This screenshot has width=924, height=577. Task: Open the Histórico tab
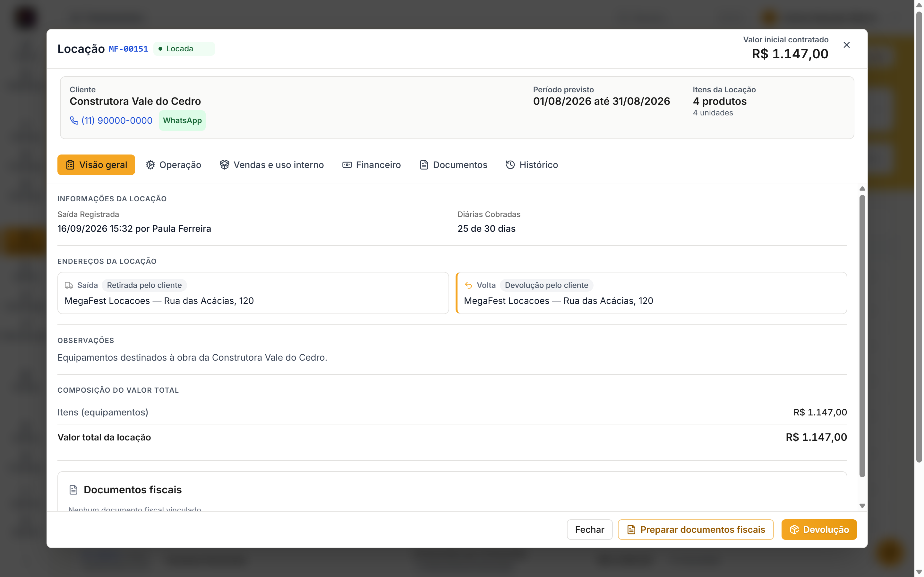532,165
